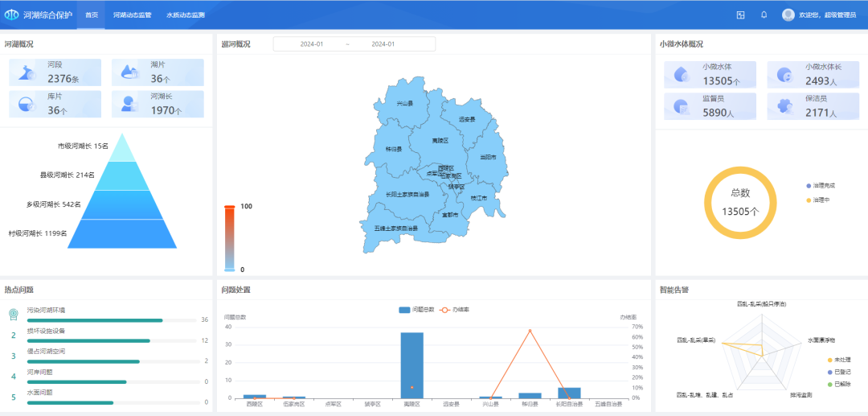The image size is (868, 416).
Task: Toggle 治理中 legend in donut chart
Action: point(821,200)
